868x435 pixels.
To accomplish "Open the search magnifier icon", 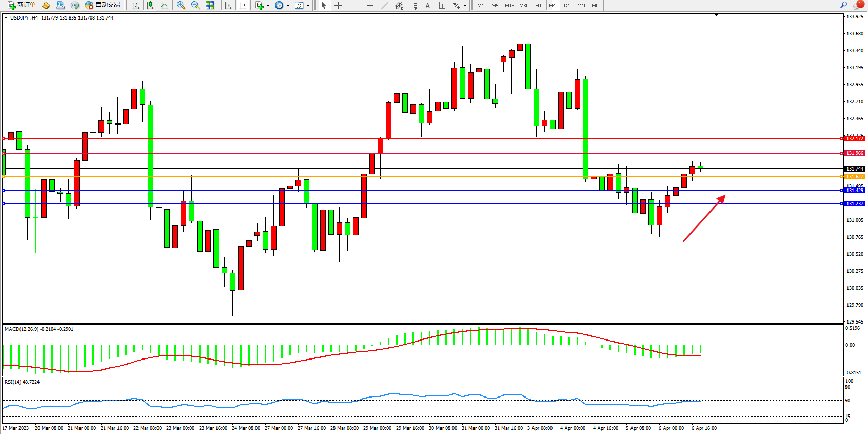I will tap(843, 5).
